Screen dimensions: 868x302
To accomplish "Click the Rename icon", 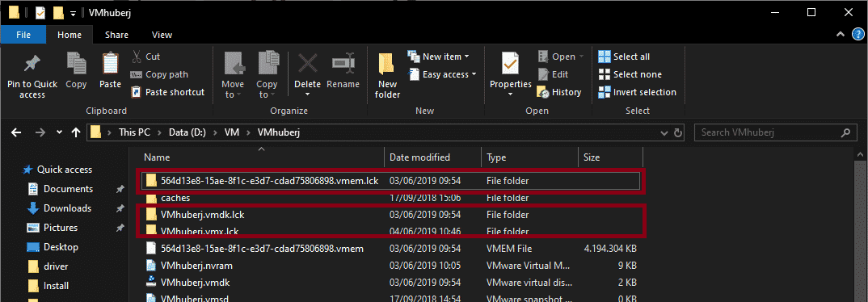I will pyautogui.click(x=343, y=63).
